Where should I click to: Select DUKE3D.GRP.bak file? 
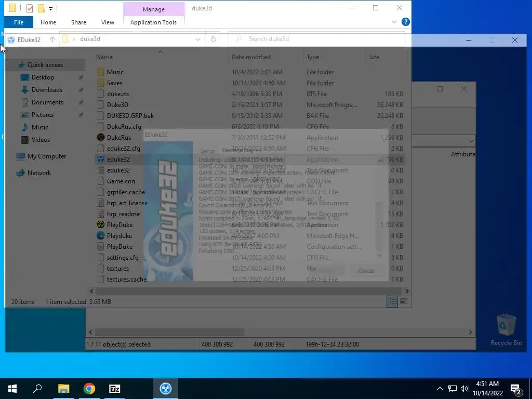130,116
